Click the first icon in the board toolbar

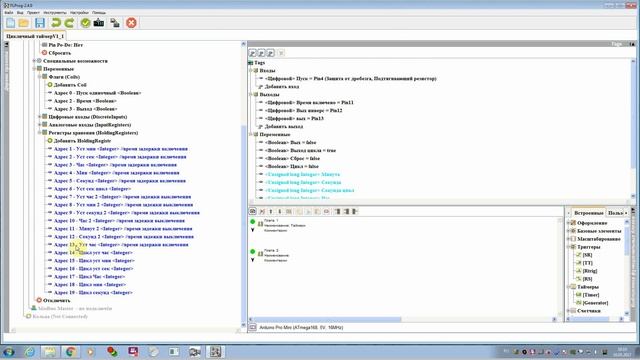coord(253,211)
